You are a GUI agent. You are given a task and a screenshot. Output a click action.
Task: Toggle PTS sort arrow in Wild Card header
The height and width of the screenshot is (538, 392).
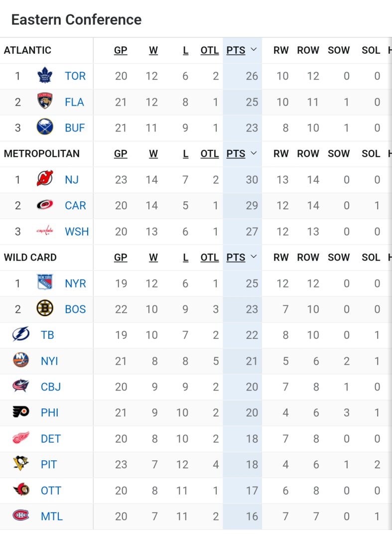tap(254, 257)
